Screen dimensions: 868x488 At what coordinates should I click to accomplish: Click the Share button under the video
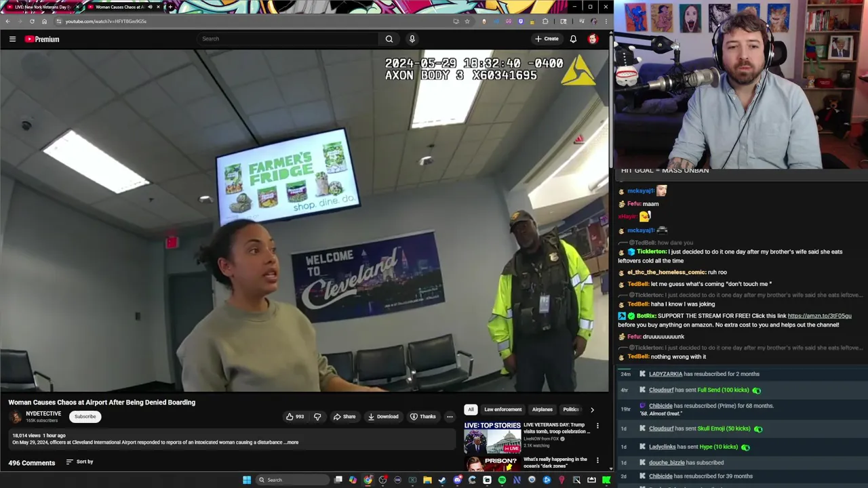tap(344, 417)
